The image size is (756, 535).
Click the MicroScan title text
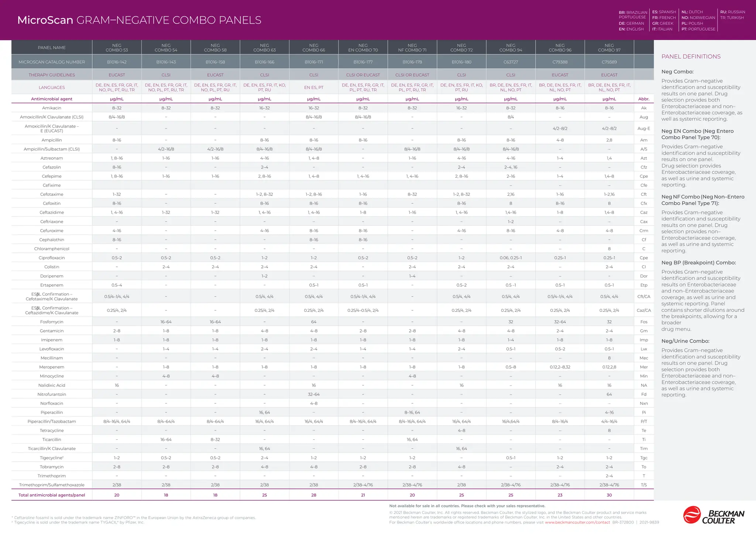(x=45, y=20)
